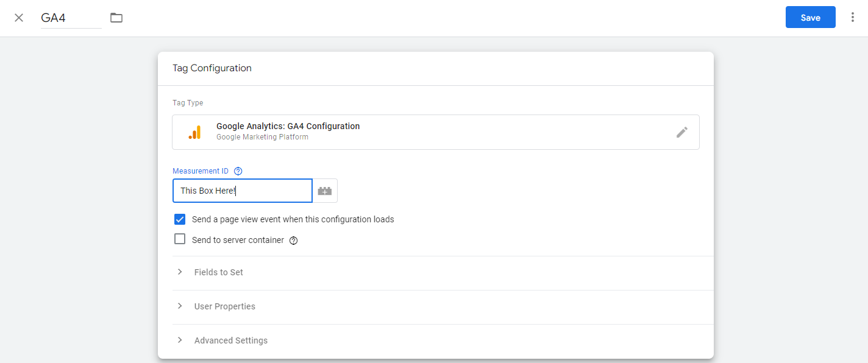Viewport: 868px width, 363px height.
Task: Click the GA4 tag name field
Action: click(x=70, y=18)
